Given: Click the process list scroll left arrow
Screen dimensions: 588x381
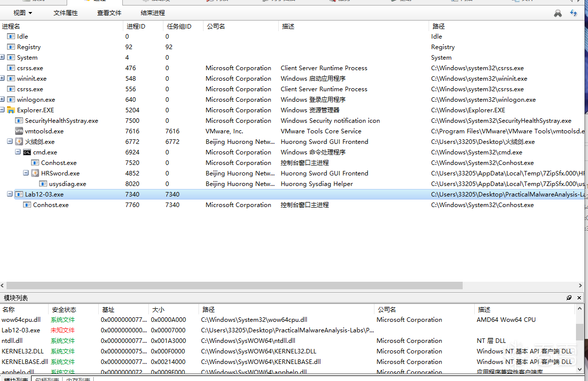Looking at the screenshot, I should coord(3,286).
